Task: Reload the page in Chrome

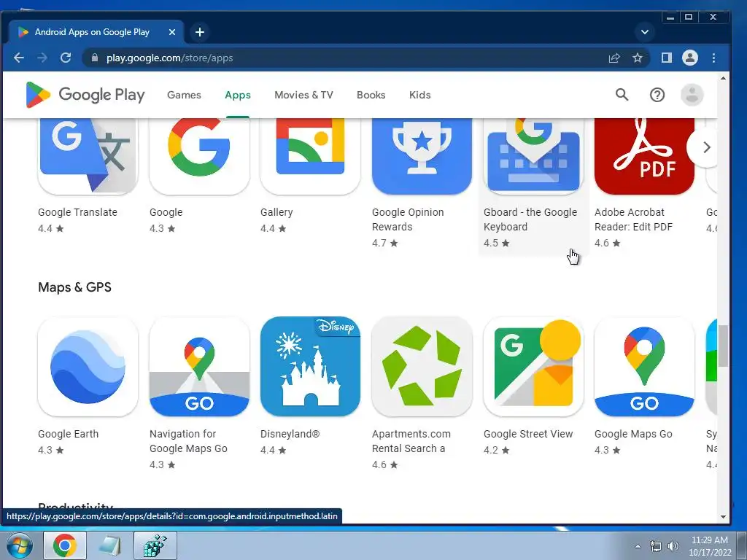Action: pos(66,58)
